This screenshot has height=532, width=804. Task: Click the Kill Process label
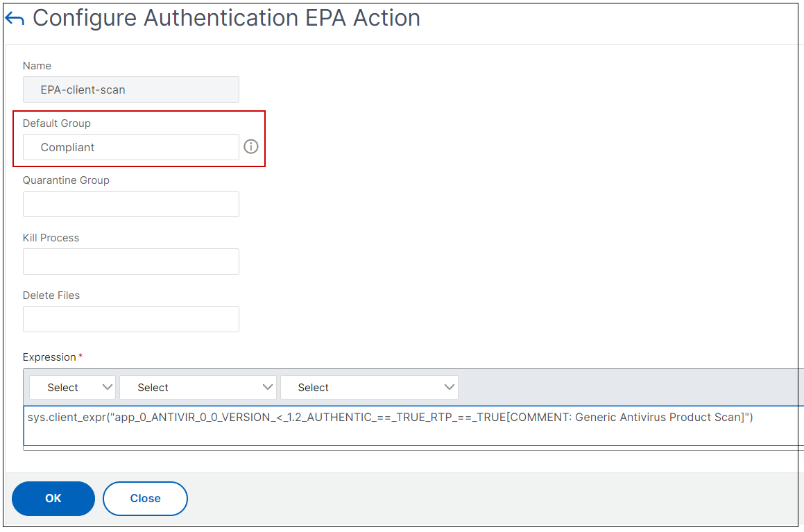click(x=51, y=238)
